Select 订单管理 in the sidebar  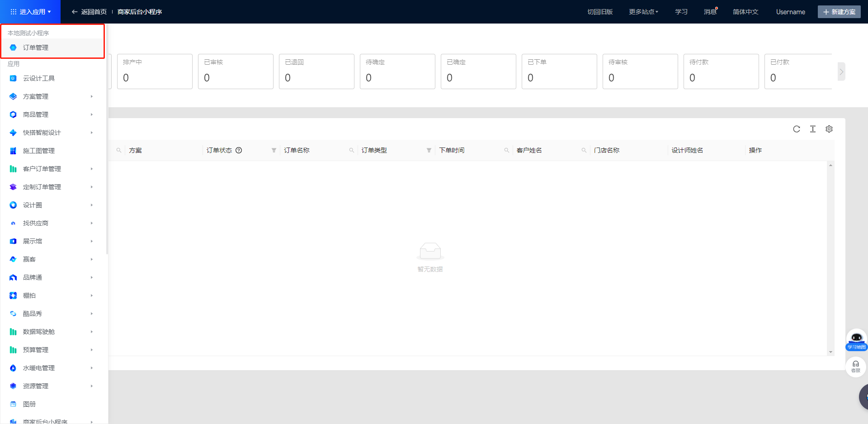pos(36,48)
